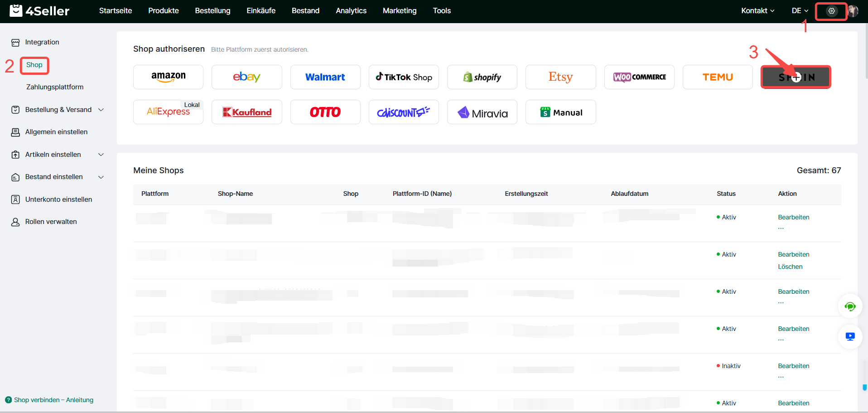868x413 pixels.
Task: Open the DE language dropdown
Action: coord(800,11)
